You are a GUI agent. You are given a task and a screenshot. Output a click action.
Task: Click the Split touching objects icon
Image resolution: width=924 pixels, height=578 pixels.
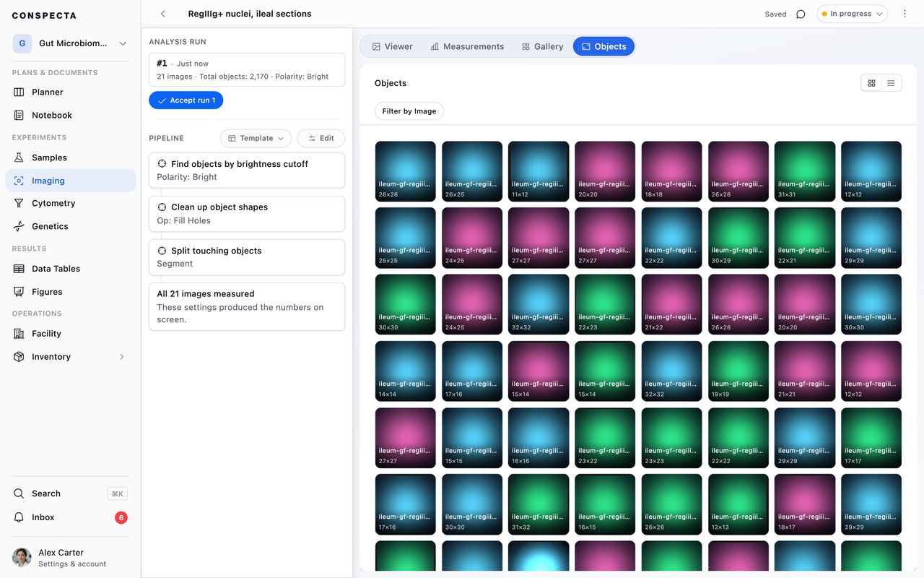click(x=162, y=251)
